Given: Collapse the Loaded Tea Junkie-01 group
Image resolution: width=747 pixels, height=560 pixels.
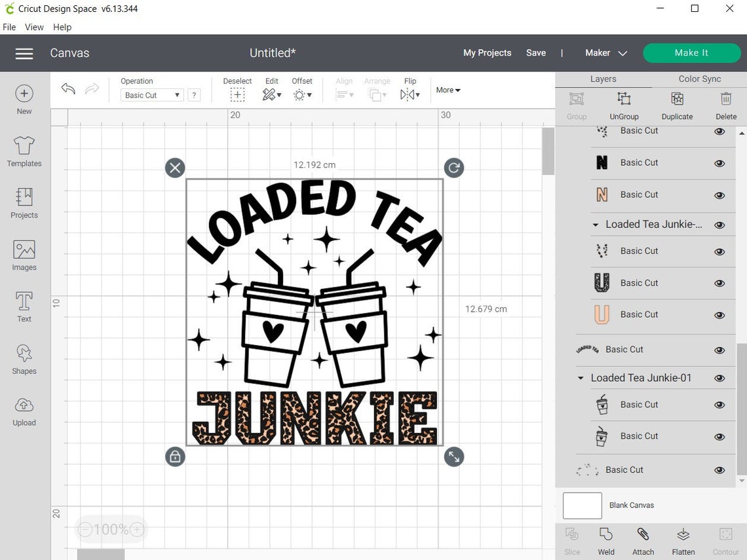Looking at the screenshot, I should (x=581, y=378).
